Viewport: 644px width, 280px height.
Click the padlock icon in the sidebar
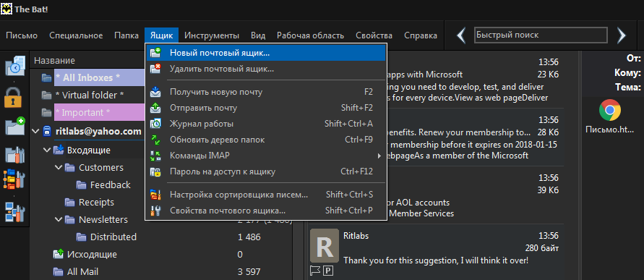click(x=13, y=97)
